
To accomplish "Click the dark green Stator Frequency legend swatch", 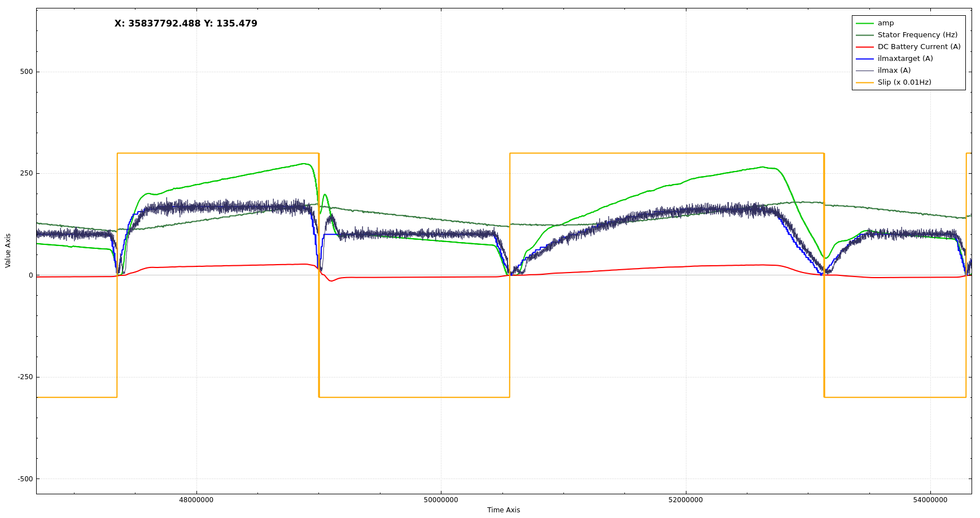I will pyautogui.click(x=864, y=35).
